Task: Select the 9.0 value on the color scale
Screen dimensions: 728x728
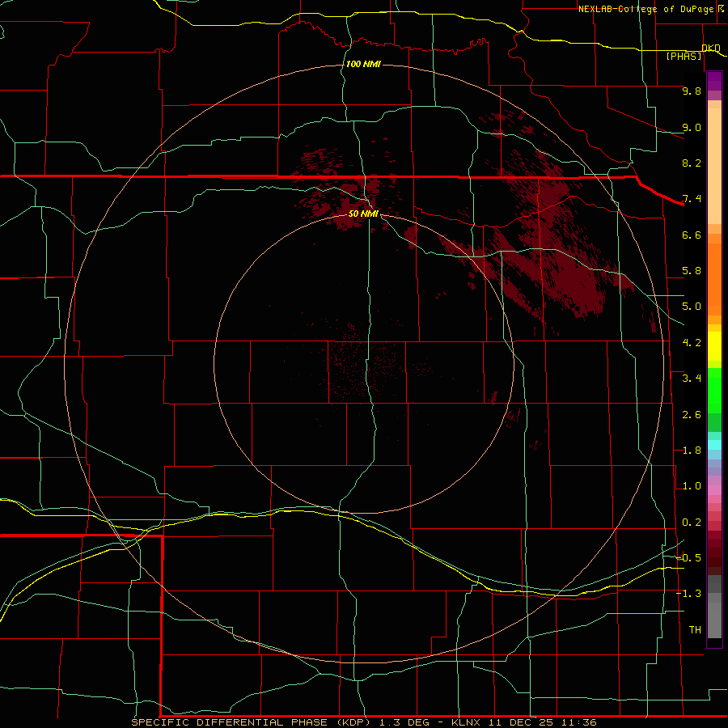Action: tap(692, 127)
